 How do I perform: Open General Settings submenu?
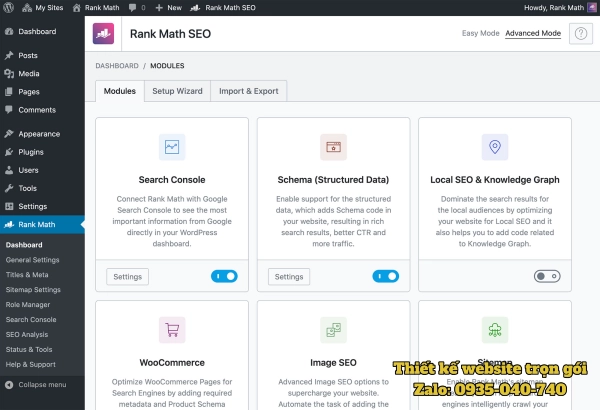[x=33, y=260]
